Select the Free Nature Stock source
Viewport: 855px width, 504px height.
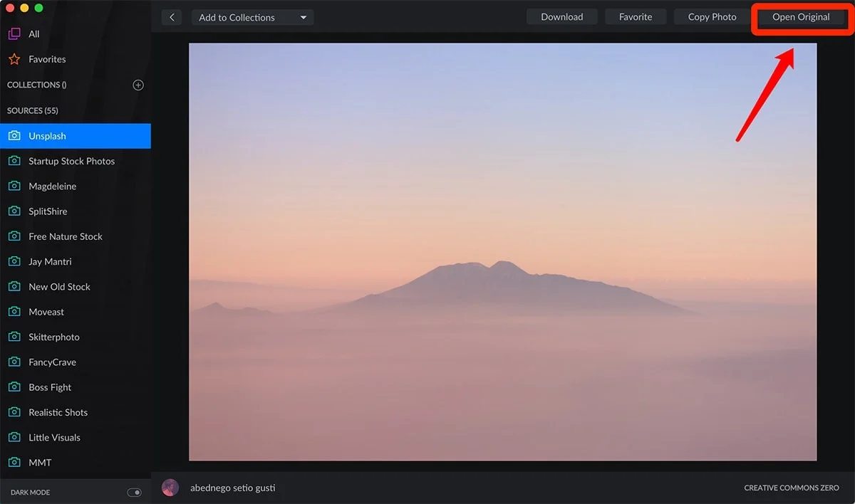point(66,236)
